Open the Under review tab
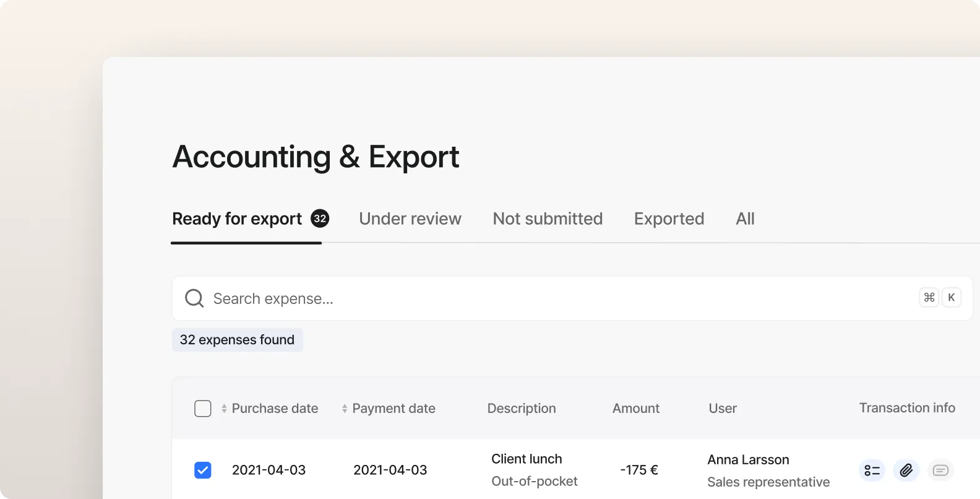This screenshot has width=980, height=499. click(x=410, y=219)
